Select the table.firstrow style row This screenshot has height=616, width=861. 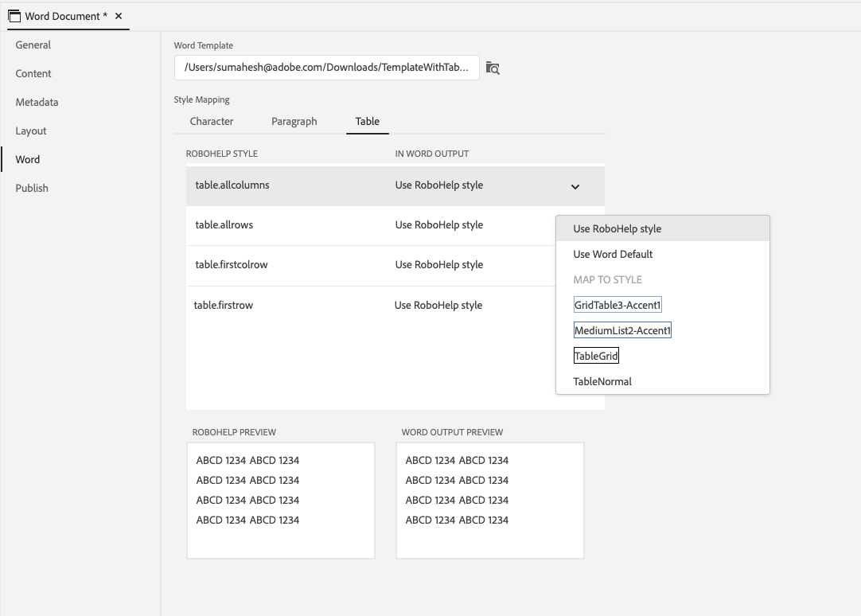[224, 306]
